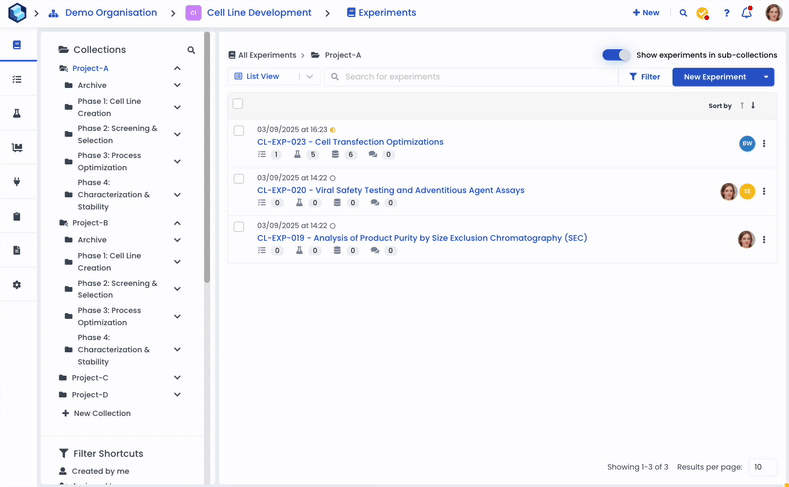Click task list icon on CL-EXP-019
This screenshot has height=487, width=789.
tap(262, 251)
